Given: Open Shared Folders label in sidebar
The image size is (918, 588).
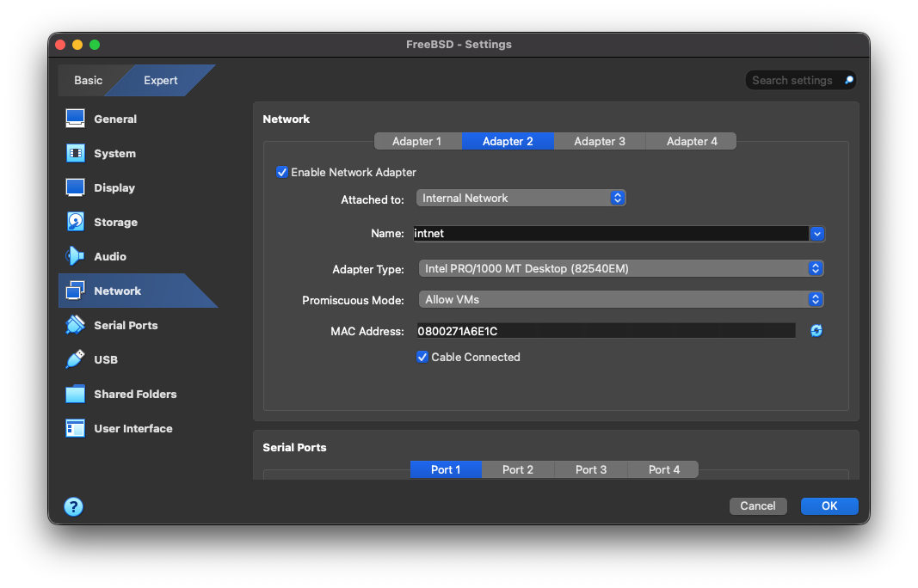Looking at the screenshot, I should coord(135,394).
